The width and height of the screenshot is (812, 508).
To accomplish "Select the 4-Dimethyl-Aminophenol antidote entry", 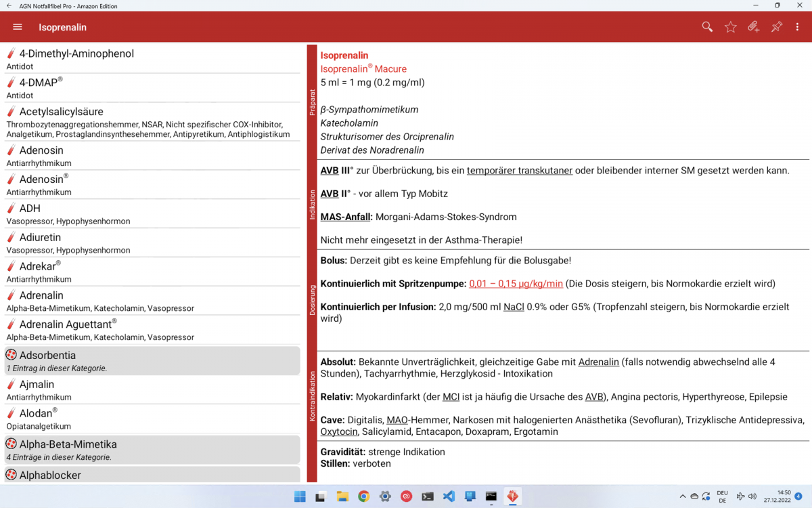I will [152, 59].
